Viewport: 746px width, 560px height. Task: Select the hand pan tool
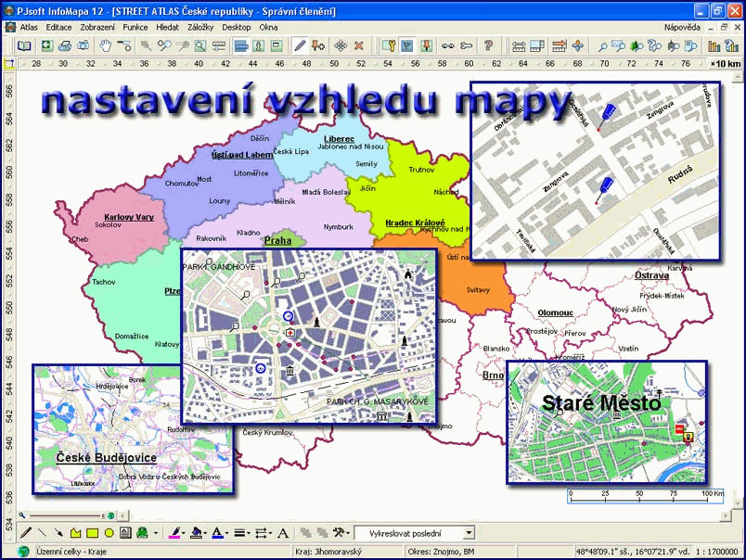point(105,46)
